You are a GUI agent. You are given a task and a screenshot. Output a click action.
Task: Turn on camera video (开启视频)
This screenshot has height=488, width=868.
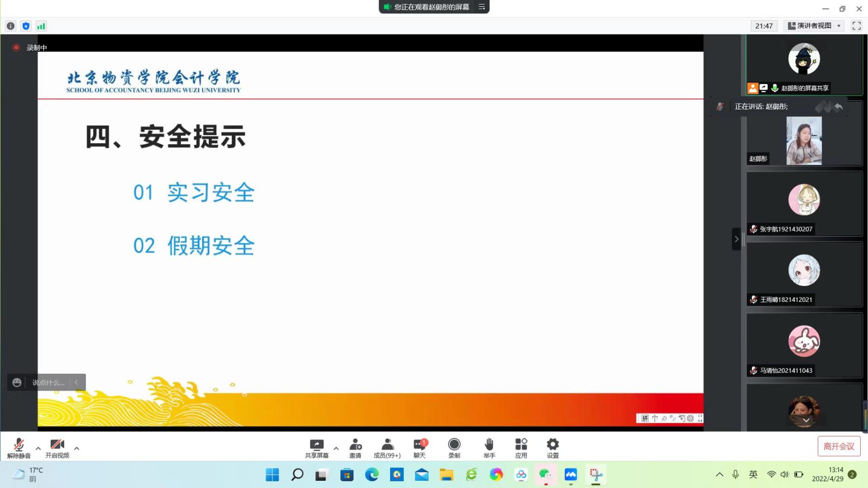pyautogui.click(x=57, y=447)
